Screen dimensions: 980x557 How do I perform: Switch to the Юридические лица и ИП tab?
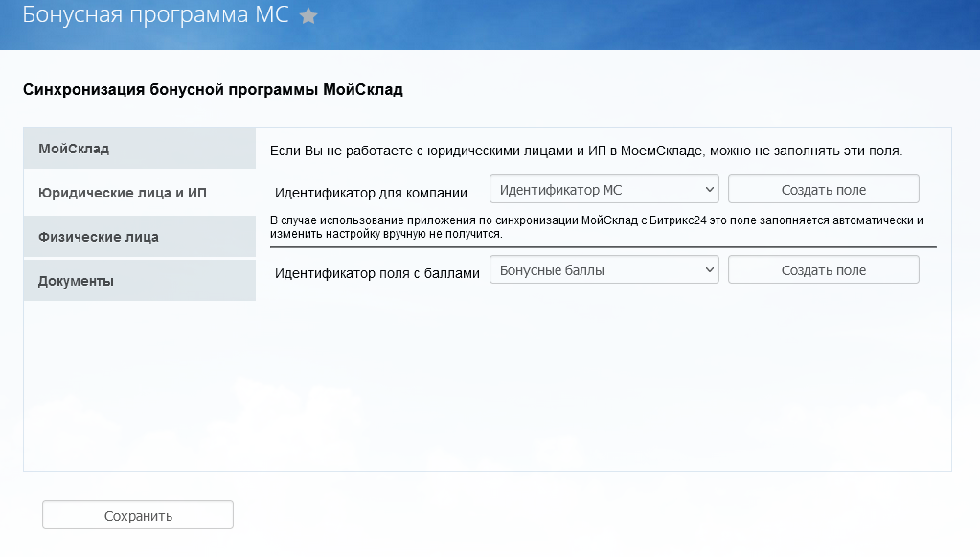coord(139,193)
